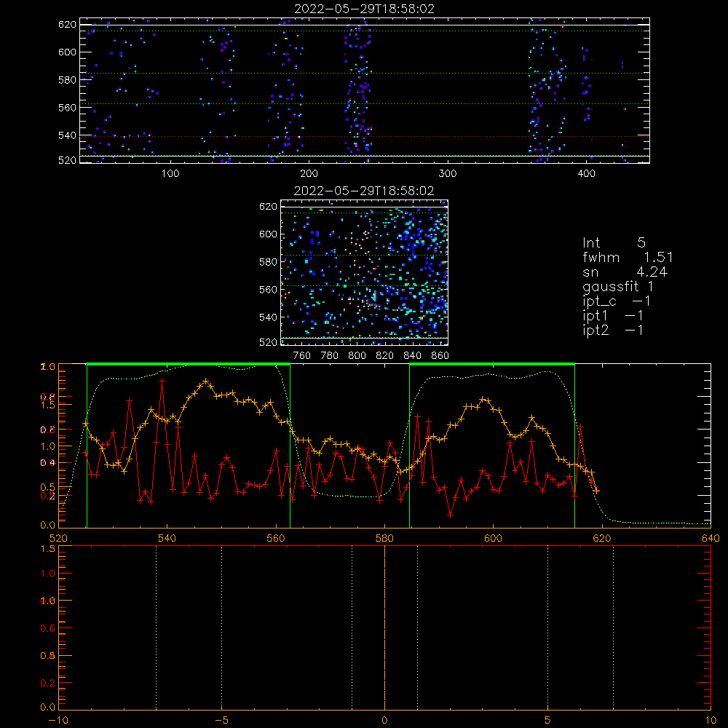Click x-axis label 760 on middle plot

302,356
